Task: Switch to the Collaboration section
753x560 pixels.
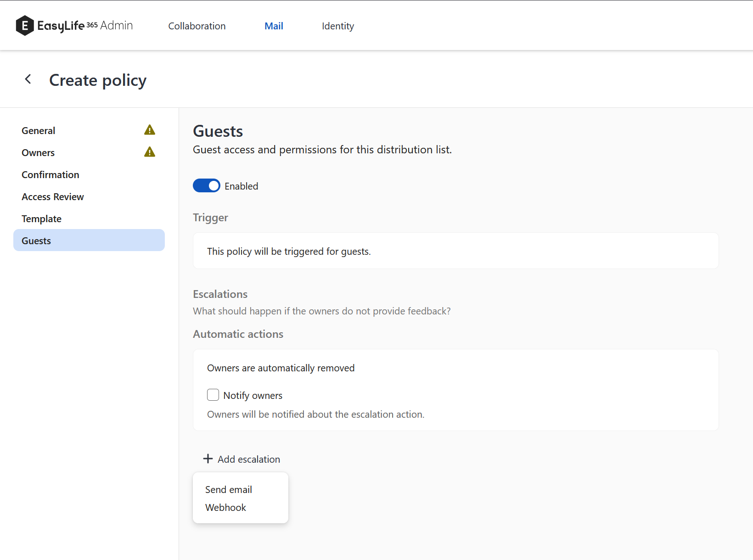Action: coord(197,26)
